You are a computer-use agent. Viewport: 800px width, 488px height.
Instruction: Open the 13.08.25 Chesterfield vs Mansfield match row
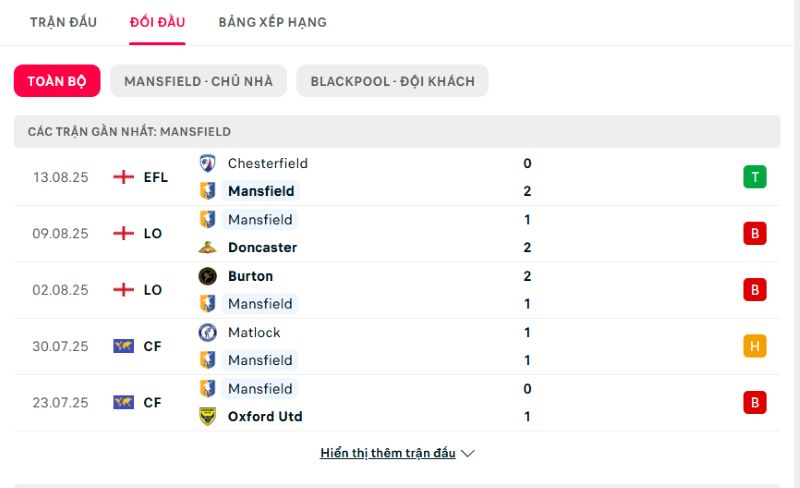click(x=397, y=177)
